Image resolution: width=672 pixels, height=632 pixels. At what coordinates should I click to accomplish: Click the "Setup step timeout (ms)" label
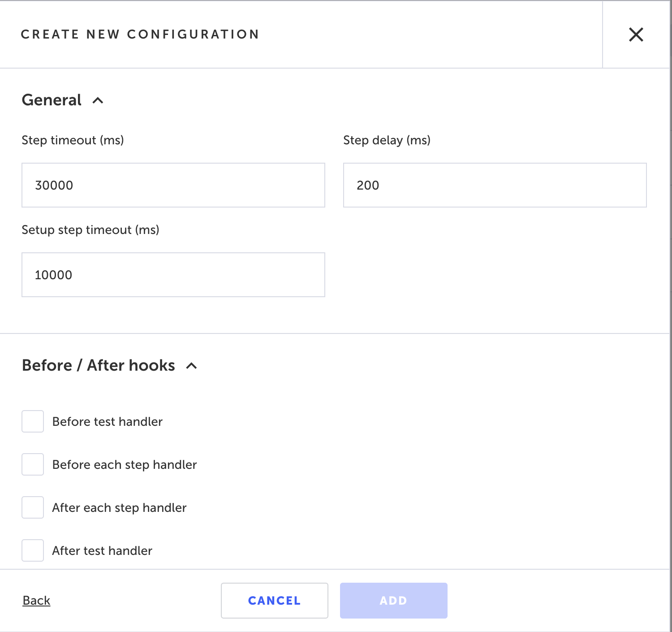(x=90, y=230)
